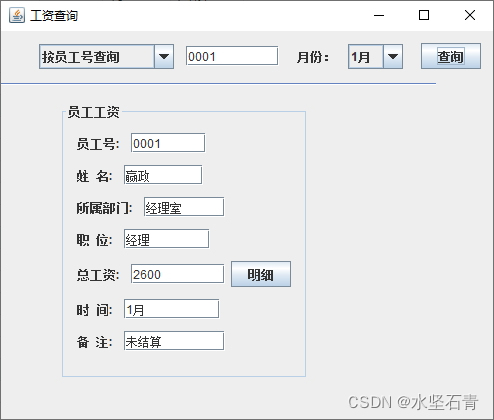Image resolution: width=494 pixels, height=420 pixels.
Task: Click the 总工资: label
Action: (x=98, y=275)
